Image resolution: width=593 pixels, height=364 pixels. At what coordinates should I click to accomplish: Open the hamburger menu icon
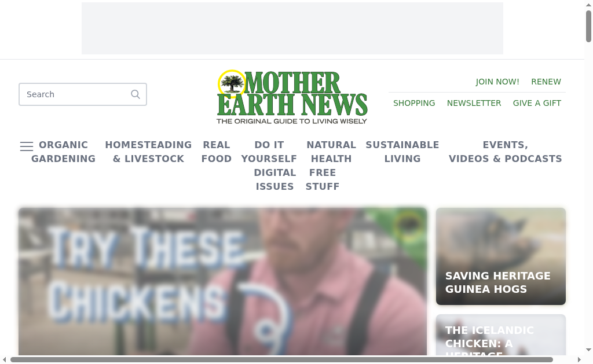click(27, 146)
